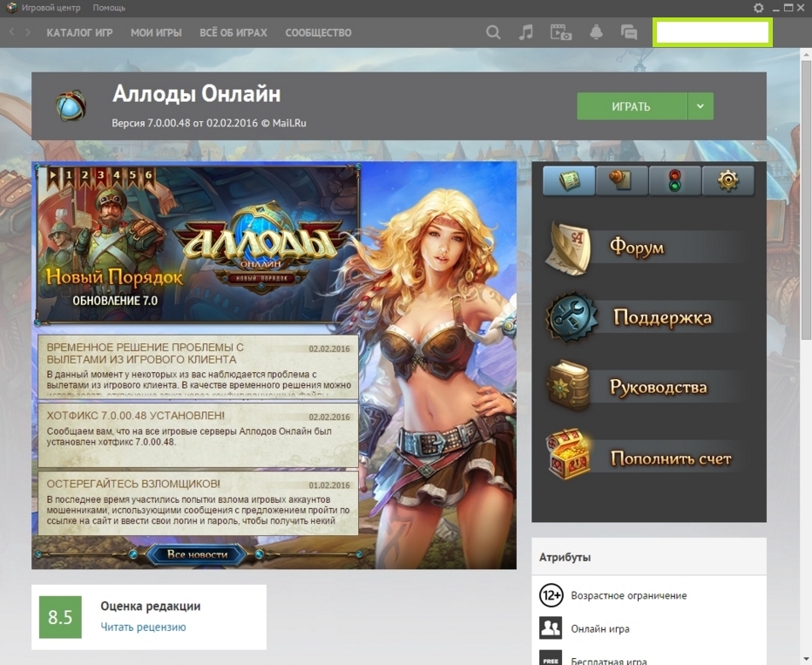
Task: Click the Поддержка wrench gear icon
Action: click(572, 317)
